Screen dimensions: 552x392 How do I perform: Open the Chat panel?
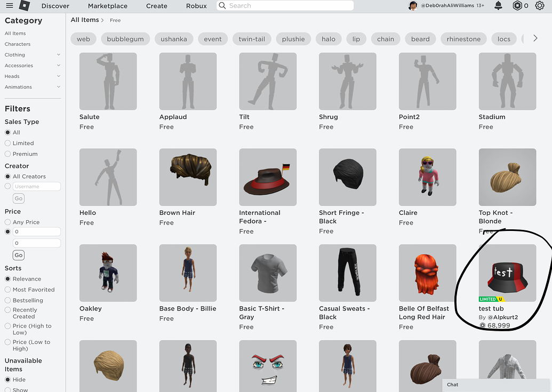click(x=452, y=385)
